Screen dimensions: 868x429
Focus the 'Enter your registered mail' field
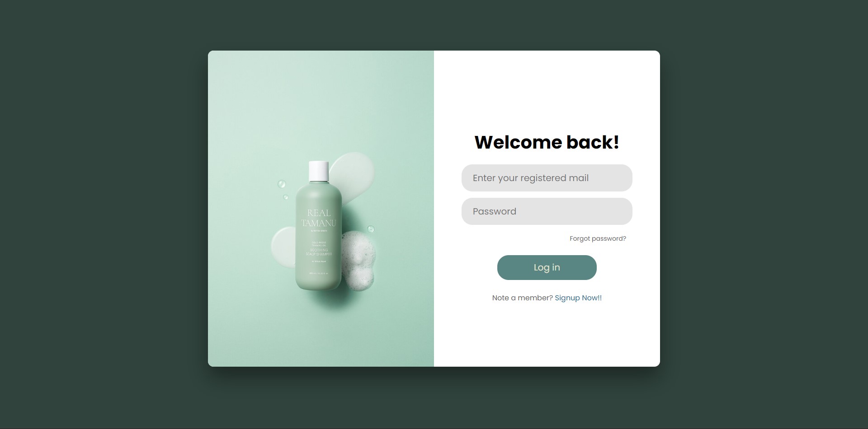coord(547,178)
